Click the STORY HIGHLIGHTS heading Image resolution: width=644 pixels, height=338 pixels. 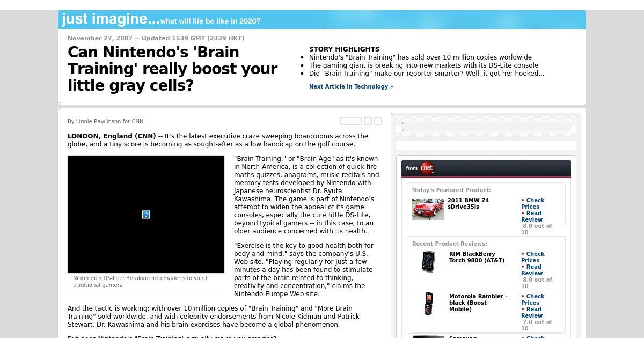click(344, 49)
